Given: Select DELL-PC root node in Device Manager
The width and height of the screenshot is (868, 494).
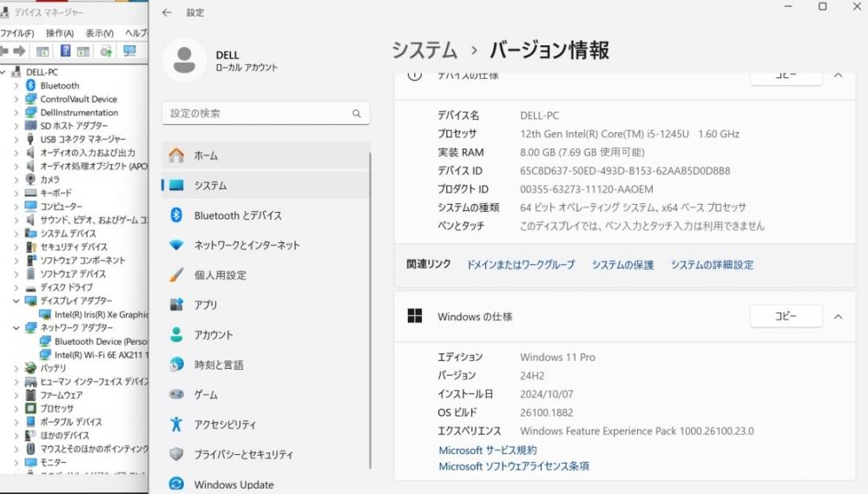Looking at the screenshot, I should coord(42,72).
